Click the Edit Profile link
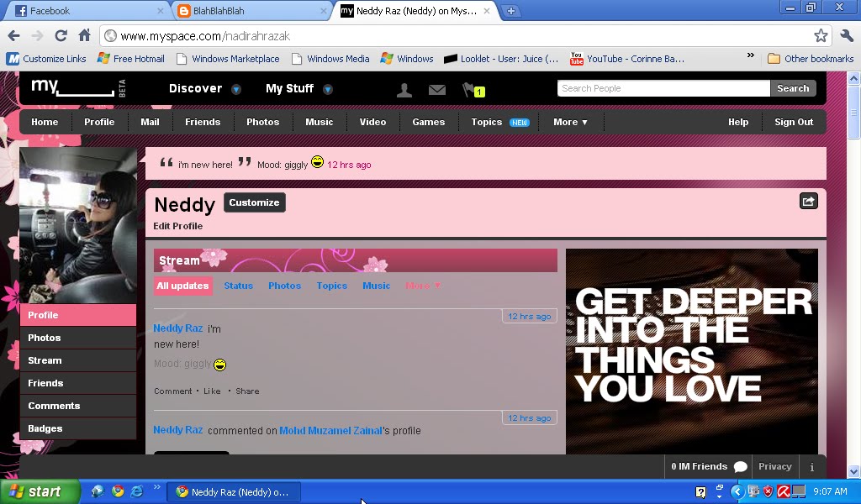Image resolution: width=861 pixels, height=504 pixels. pyautogui.click(x=178, y=226)
